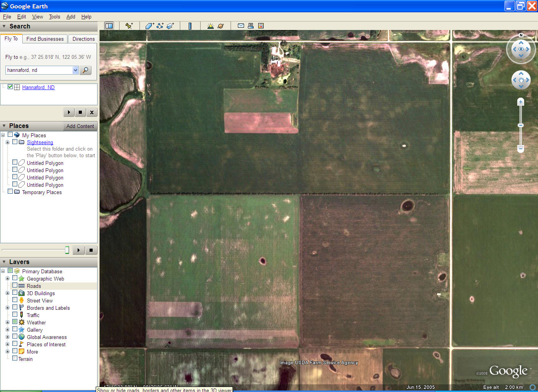Check the Temporary Places checkbox
Image resolution: width=538 pixels, height=392 pixels.
coord(10,192)
